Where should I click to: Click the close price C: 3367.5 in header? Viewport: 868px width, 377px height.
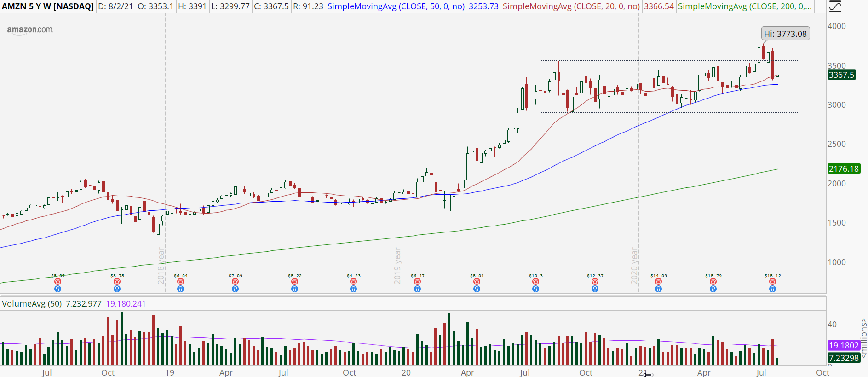271,6
